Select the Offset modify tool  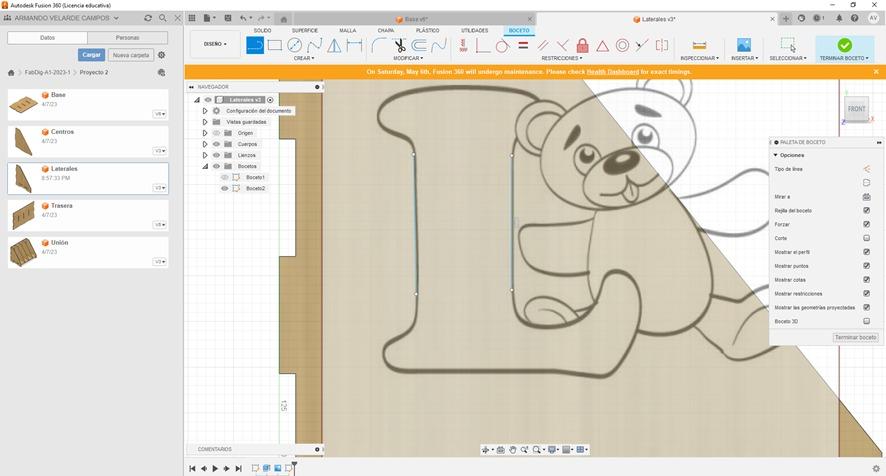(419, 45)
